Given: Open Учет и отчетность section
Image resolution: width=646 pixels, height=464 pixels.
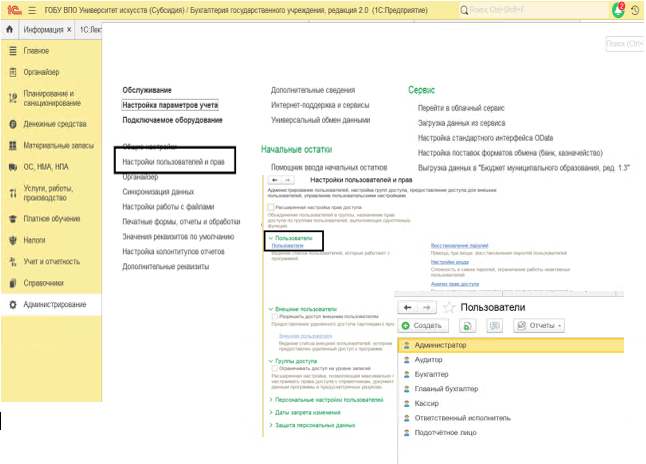Looking at the screenshot, I should (51, 262).
